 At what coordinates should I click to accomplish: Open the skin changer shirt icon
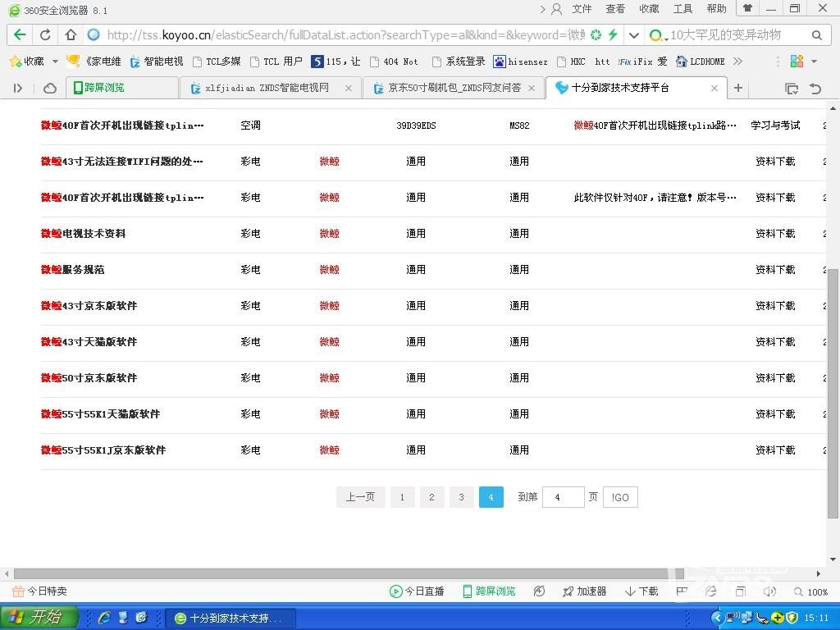tap(747, 8)
